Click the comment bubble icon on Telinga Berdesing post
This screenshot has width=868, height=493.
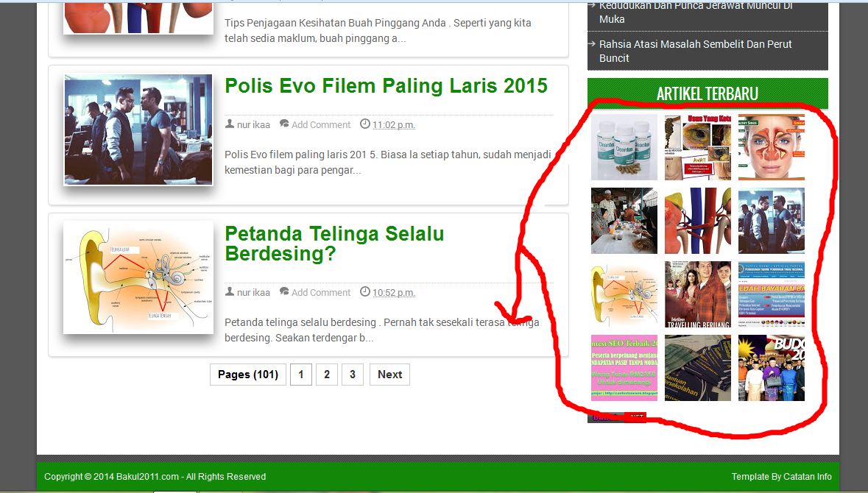click(x=284, y=291)
